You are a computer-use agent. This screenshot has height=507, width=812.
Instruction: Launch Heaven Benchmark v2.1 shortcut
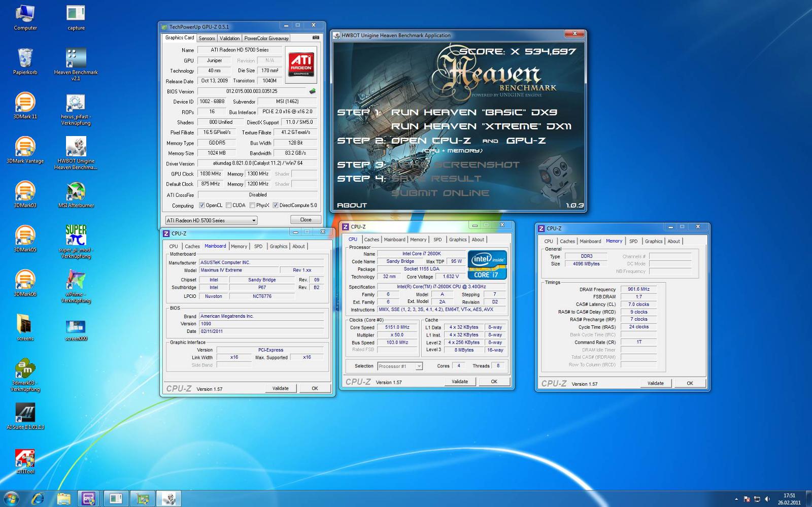(x=76, y=64)
